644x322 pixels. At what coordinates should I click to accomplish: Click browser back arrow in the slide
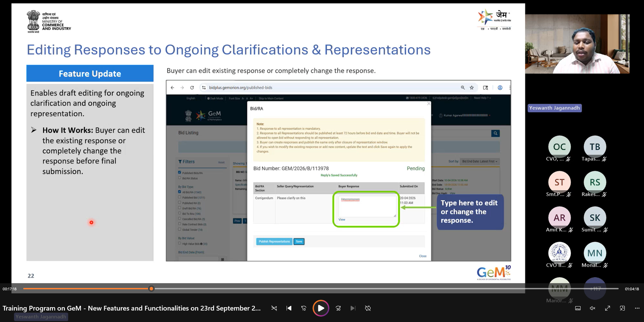coord(172,88)
